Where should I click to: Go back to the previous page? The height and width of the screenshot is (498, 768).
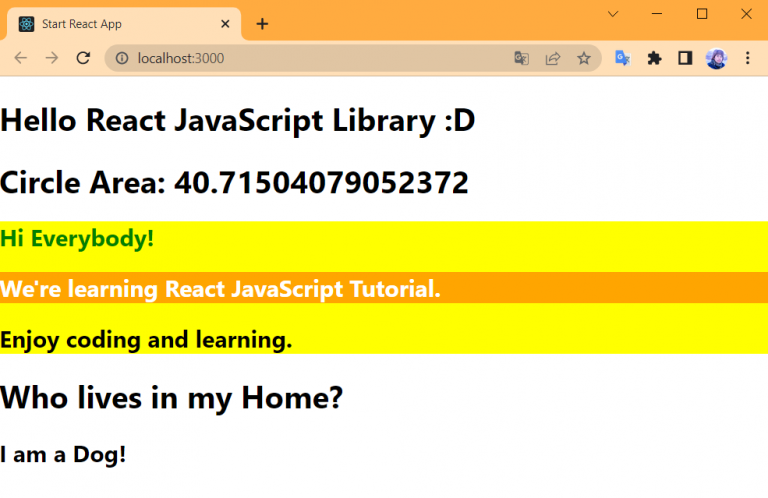pos(20,58)
